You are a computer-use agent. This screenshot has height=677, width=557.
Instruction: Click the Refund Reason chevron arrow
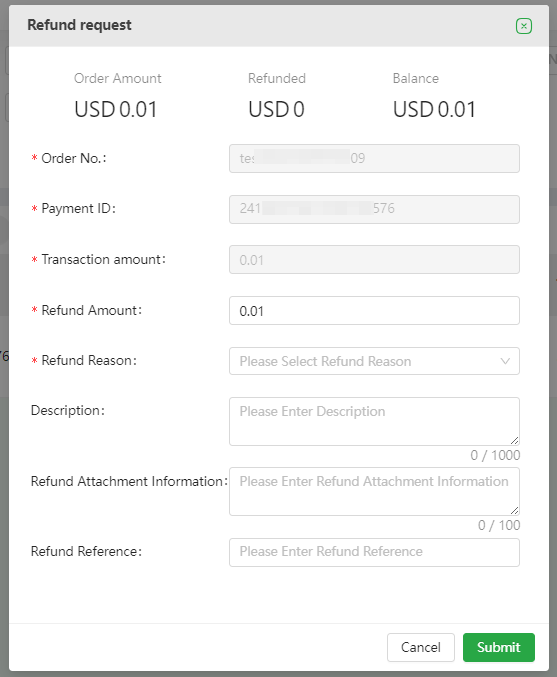click(505, 361)
